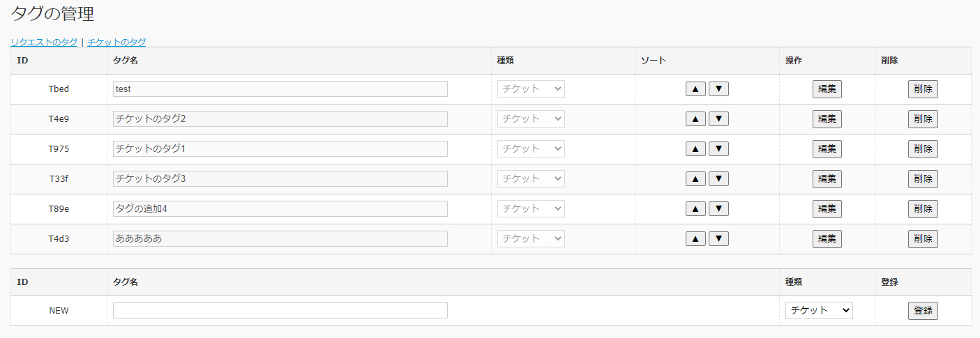Click up arrow for T975 row
Screen dimensions: 980x338
(695, 149)
